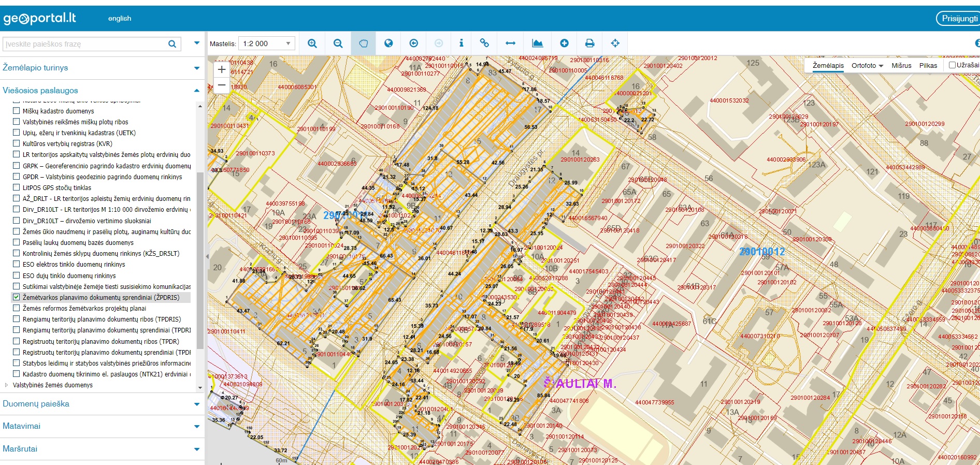Image resolution: width=980 pixels, height=465 pixels.
Task: Open the search options dropdown arrow
Action: [197, 43]
